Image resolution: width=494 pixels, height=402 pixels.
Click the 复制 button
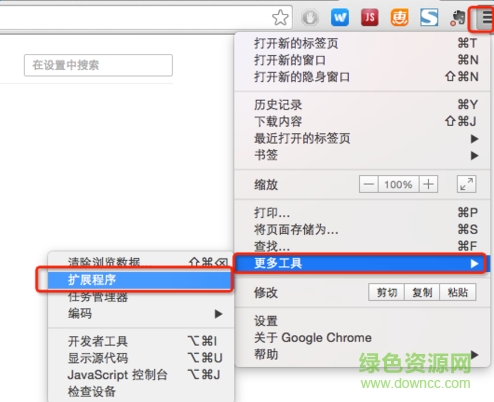(422, 292)
